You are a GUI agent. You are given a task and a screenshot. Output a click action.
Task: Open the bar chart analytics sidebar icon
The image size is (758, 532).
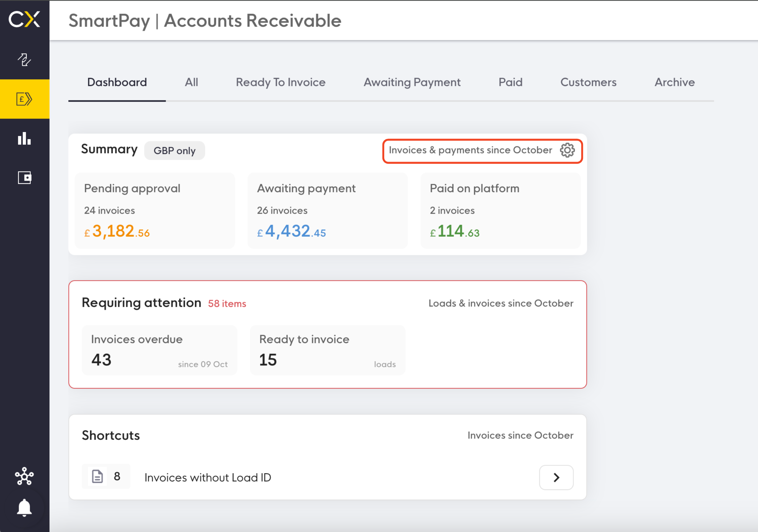(24, 138)
